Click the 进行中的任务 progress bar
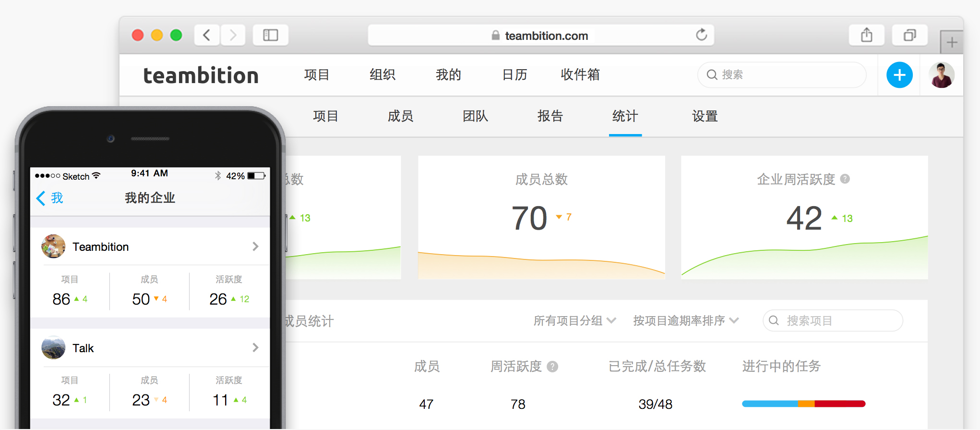Image resolution: width=980 pixels, height=430 pixels. pyautogui.click(x=804, y=404)
